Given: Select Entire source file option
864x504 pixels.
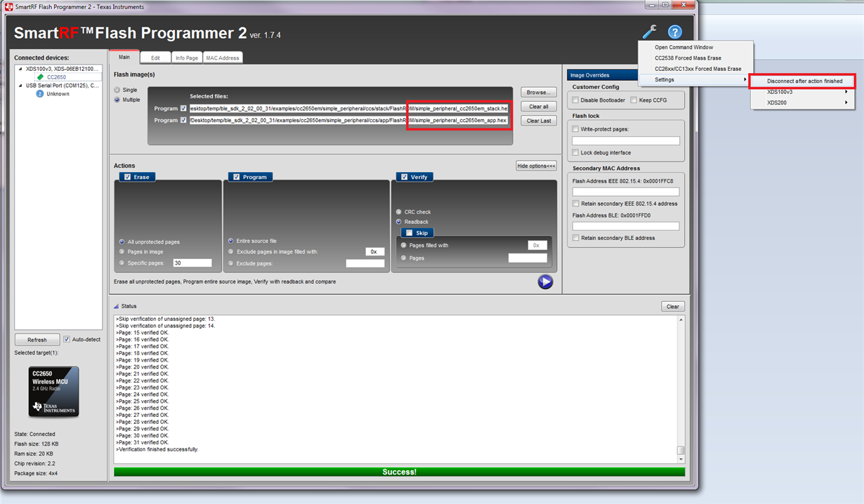Looking at the screenshot, I should pyautogui.click(x=231, y=241).
